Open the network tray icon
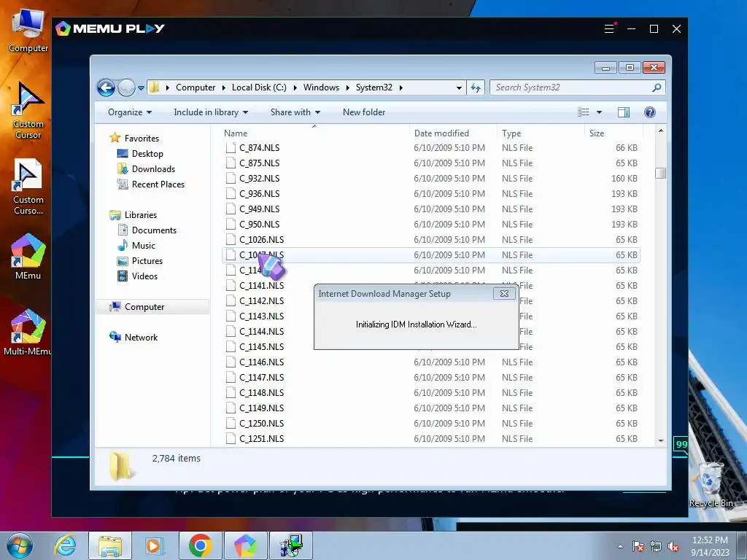This screenshot has width=747, height=560. tap(656, 546)
